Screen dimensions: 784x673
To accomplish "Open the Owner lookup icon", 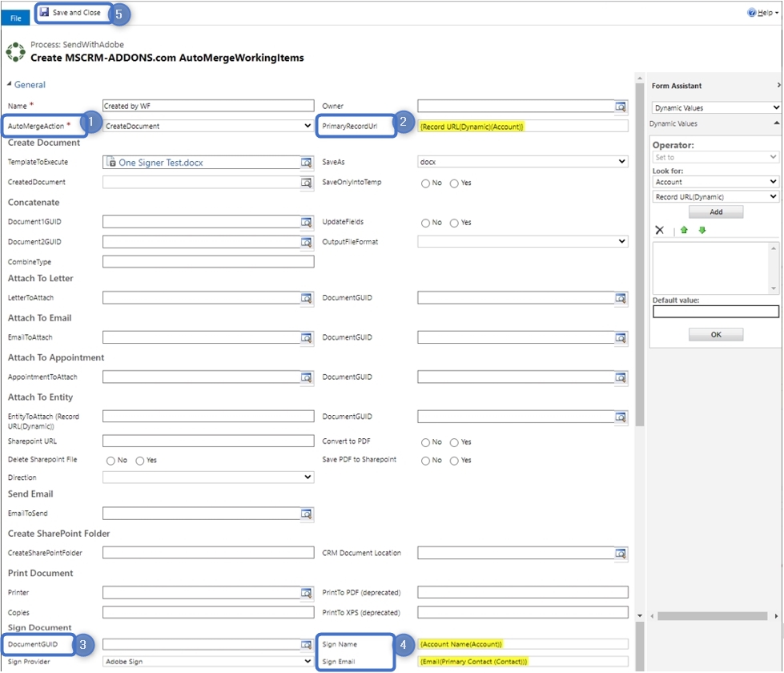I will (x=621, y=107).
